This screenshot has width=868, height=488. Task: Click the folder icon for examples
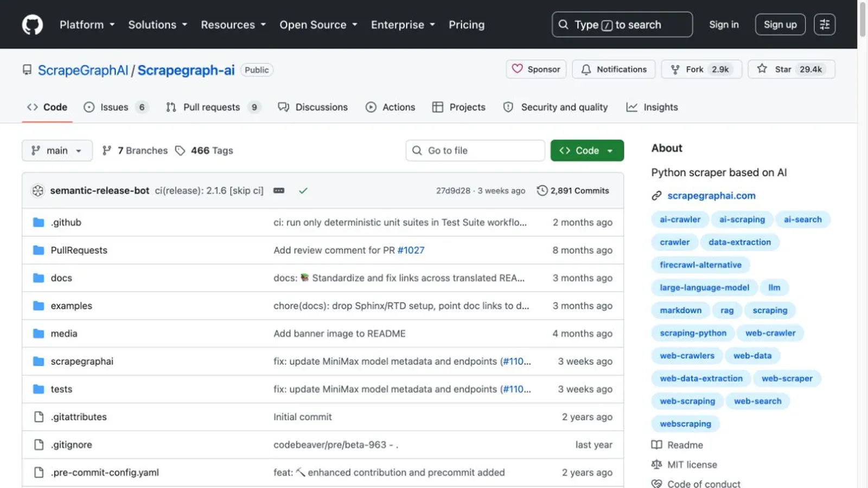39,306
